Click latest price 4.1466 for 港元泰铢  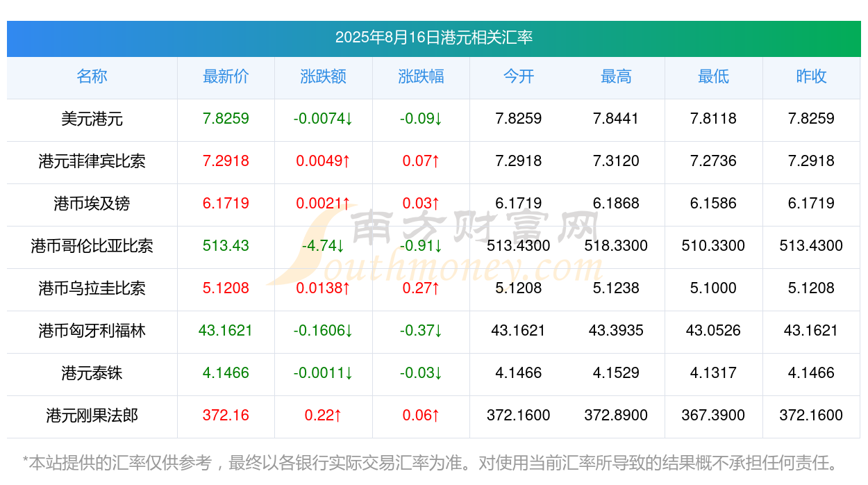point(226,373)
